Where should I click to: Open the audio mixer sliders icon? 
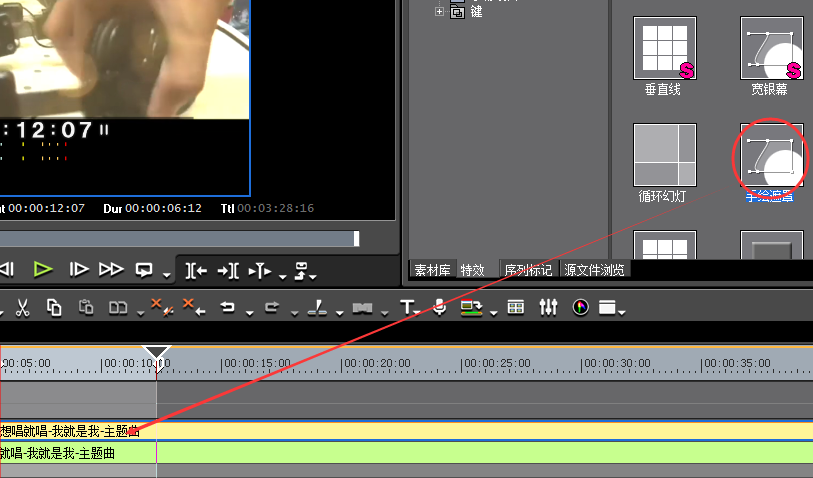pyautogui.click(x=548, y=307)
